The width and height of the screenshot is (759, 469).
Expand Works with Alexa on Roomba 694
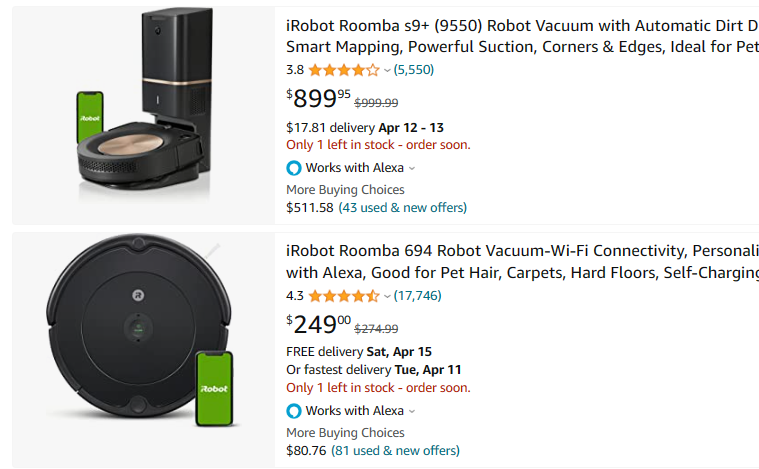click(412, 411)
